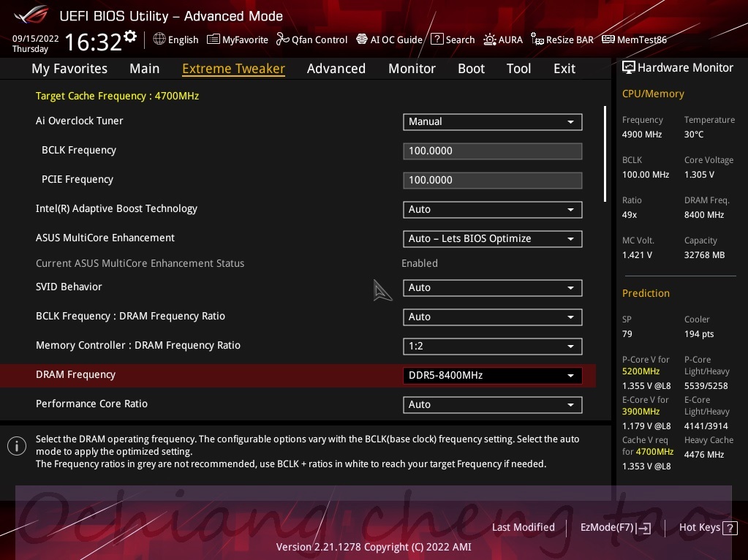Click the time display 16:32
Image resolution: width=748 pixels, height=560 pixels.
pyautogui.click(x=94, y=42)
